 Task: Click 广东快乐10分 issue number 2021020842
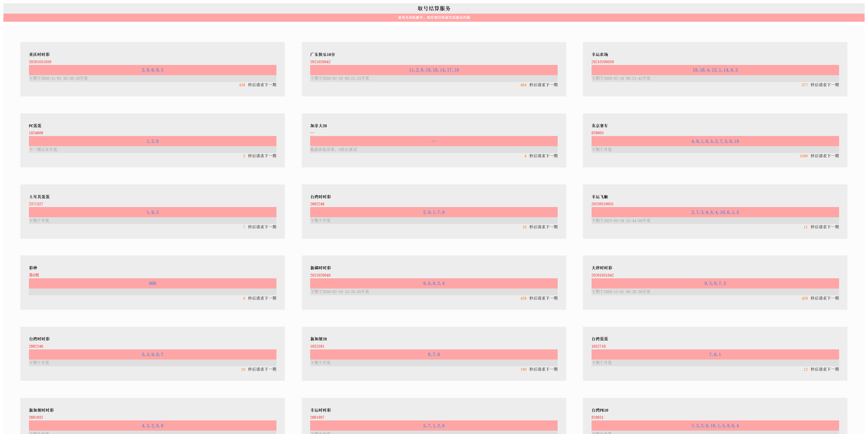coord(320,62)
